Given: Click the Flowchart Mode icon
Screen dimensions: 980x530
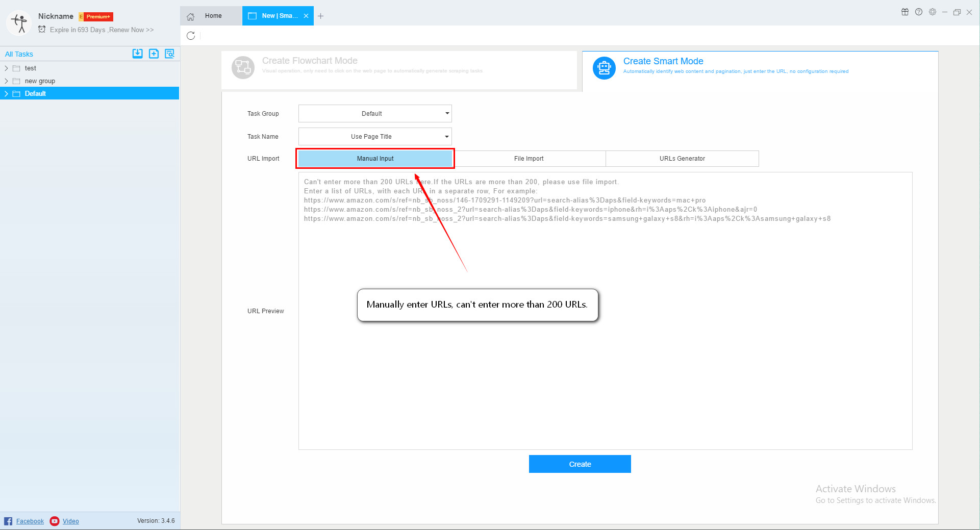Looking at the screenshot, I should pos(243,67).
